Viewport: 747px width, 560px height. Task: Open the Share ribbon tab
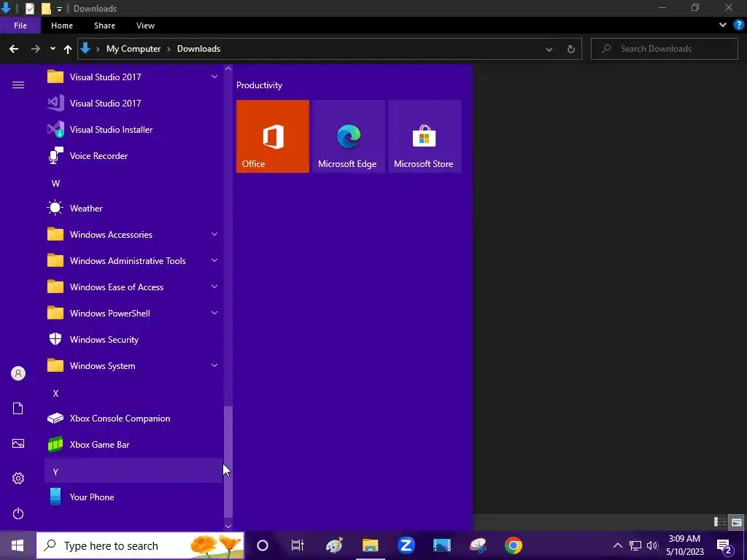104,26
